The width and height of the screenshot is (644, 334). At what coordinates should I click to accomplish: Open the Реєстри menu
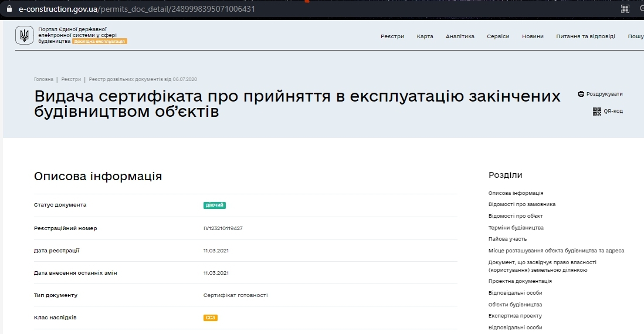pos(392,36)
